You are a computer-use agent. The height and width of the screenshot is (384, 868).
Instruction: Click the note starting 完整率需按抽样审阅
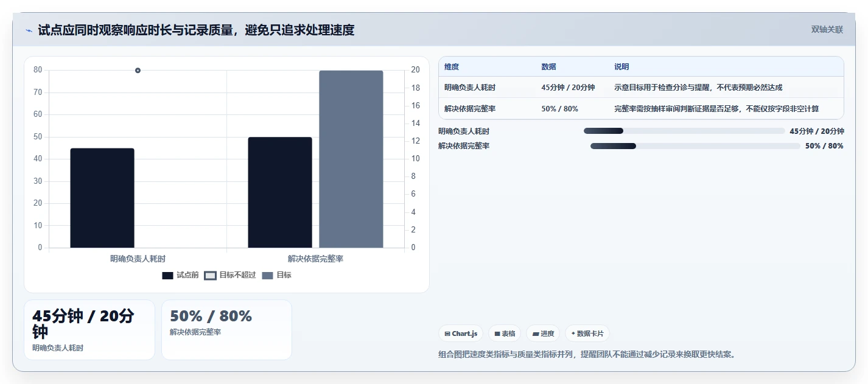[x=716, y=109]
